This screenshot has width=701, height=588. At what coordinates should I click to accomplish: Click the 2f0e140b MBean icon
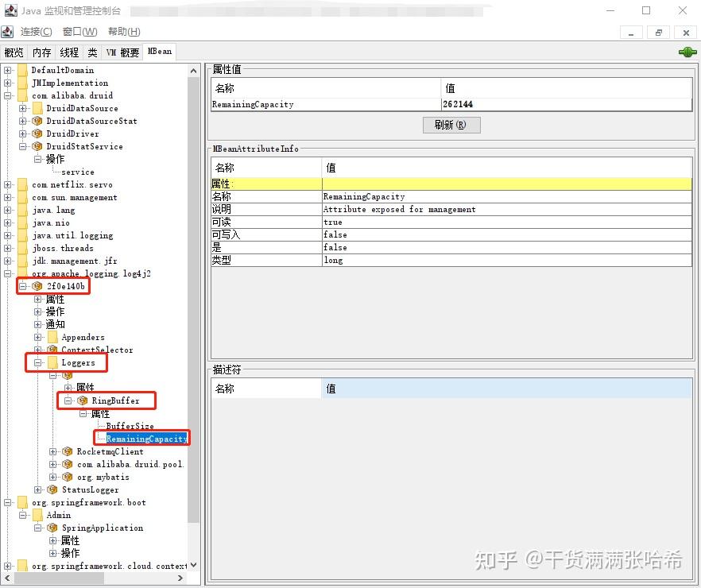(x=37, y=286)
